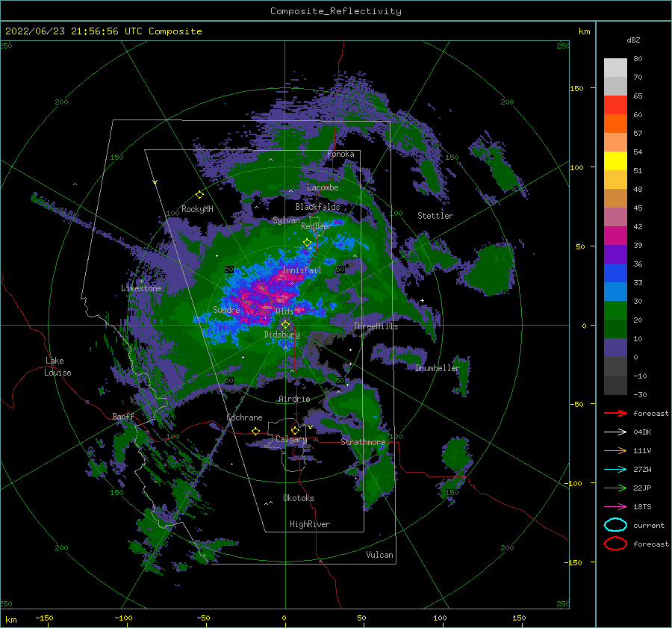Click the Blackfalds town label
Image resolution: width=672 pixels, height=628 pixels.
317,207
